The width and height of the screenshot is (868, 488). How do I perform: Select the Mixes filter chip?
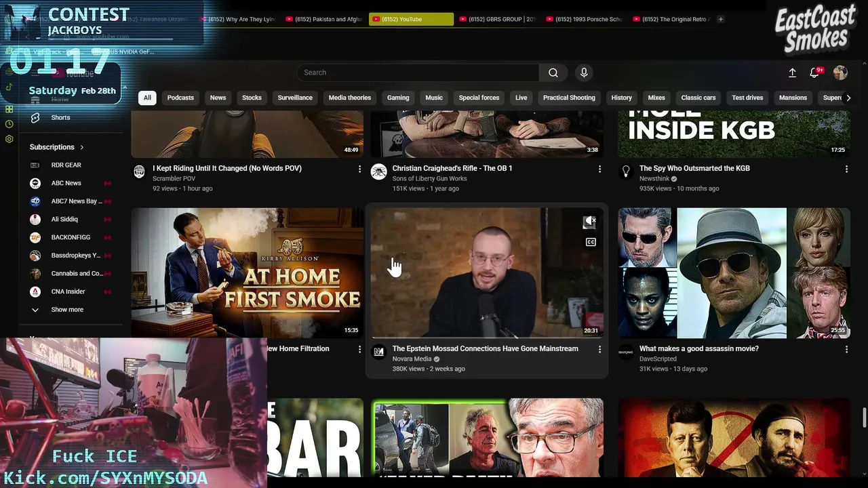[x=656, y=98]
